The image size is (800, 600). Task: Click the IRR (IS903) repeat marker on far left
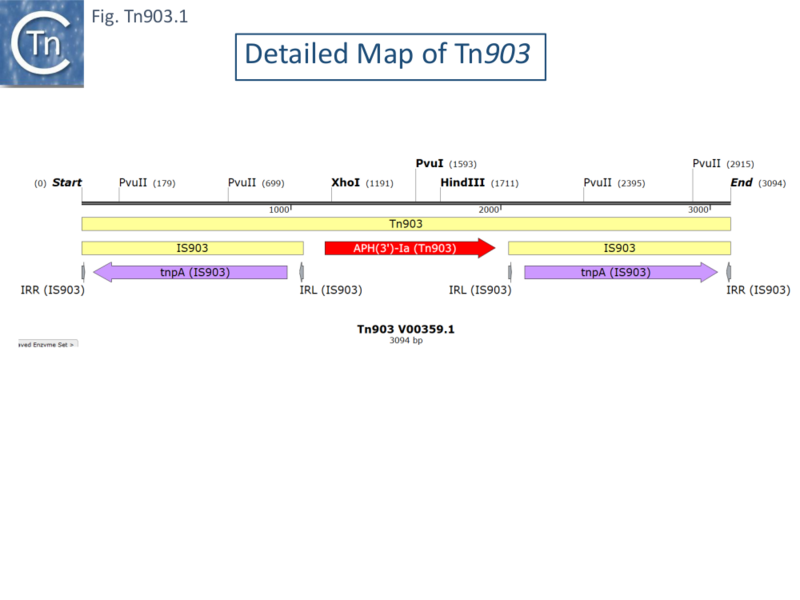81,272
